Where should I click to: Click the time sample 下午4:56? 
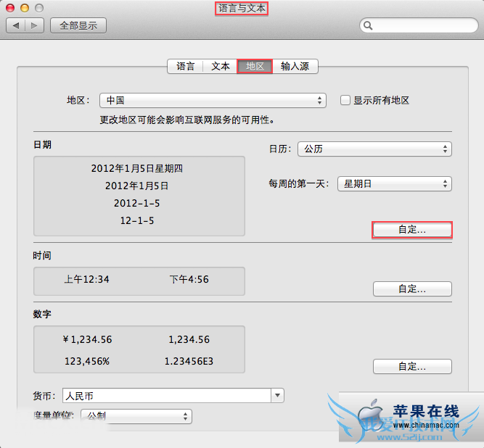point(189,280)
